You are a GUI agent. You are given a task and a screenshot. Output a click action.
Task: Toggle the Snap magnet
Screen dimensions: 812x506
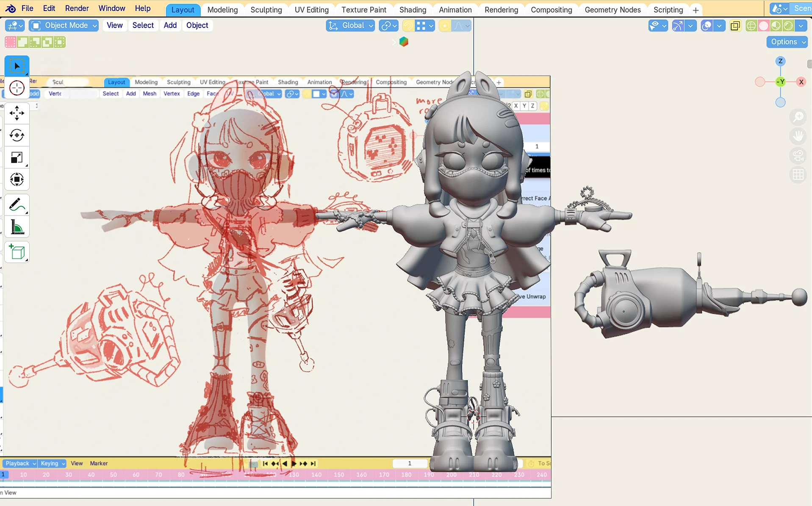[x=408, y=26]
